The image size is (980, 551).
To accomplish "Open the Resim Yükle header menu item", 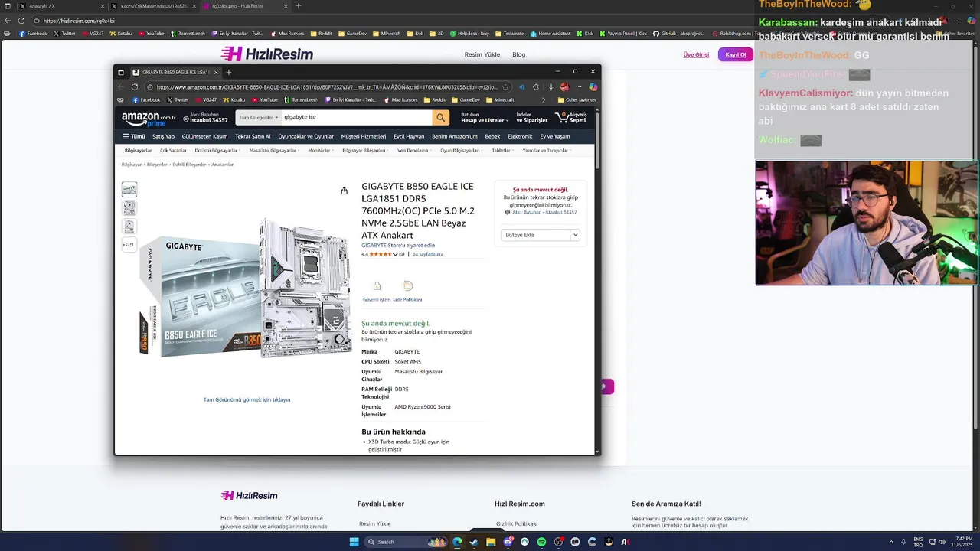I will (482, 54).
